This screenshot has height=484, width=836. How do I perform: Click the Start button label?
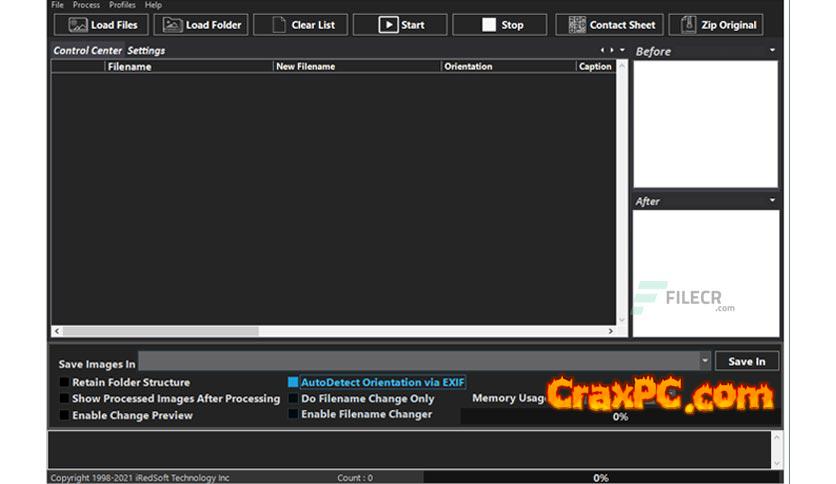[412, 25]
